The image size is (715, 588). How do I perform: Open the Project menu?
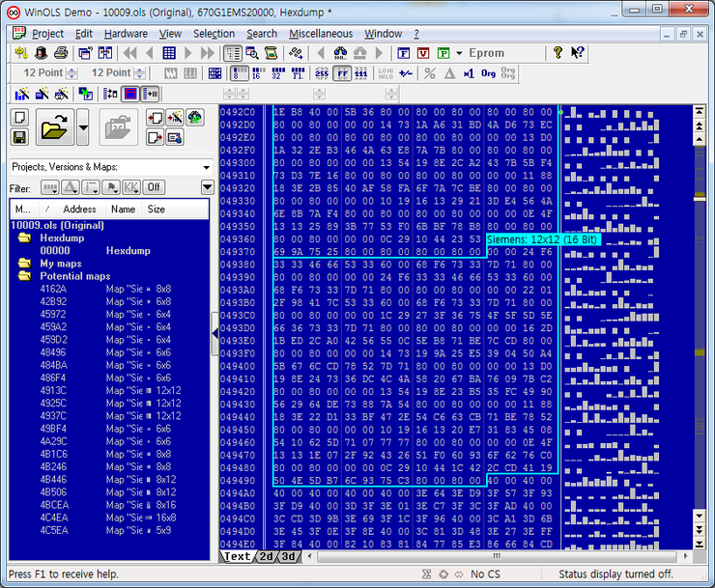coord(47,34)
